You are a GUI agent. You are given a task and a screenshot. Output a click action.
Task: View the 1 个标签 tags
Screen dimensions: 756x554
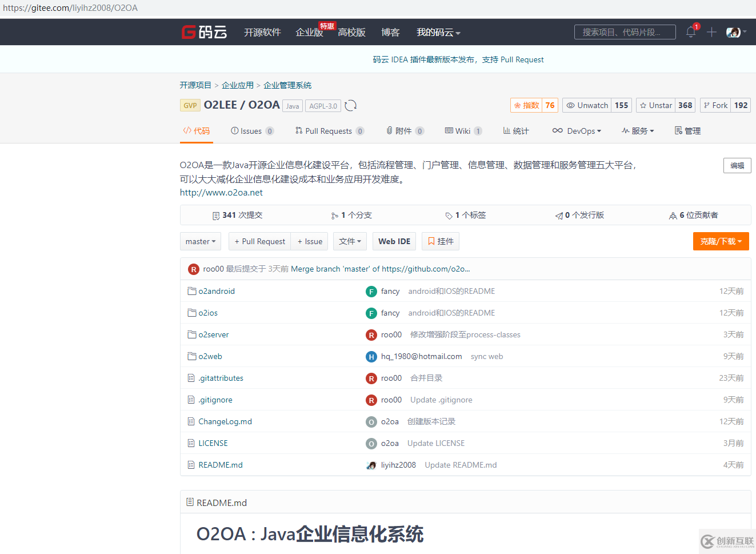(x=466, y=216)
